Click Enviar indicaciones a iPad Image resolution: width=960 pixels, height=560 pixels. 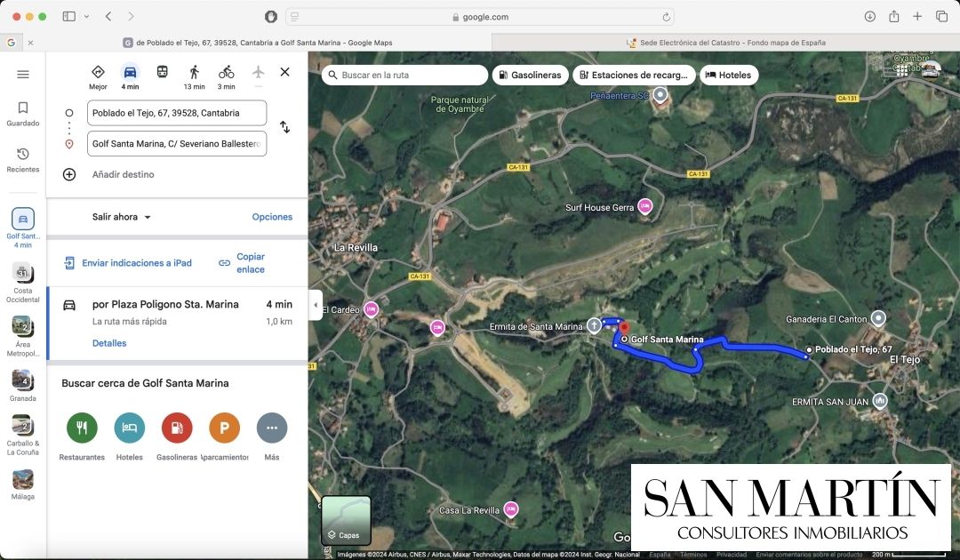coord(128,263)
